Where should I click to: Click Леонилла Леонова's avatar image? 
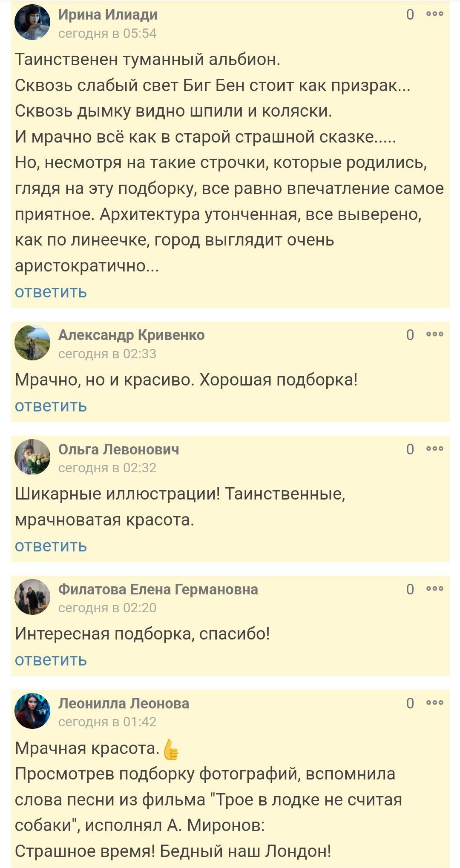tap(32, 711)
